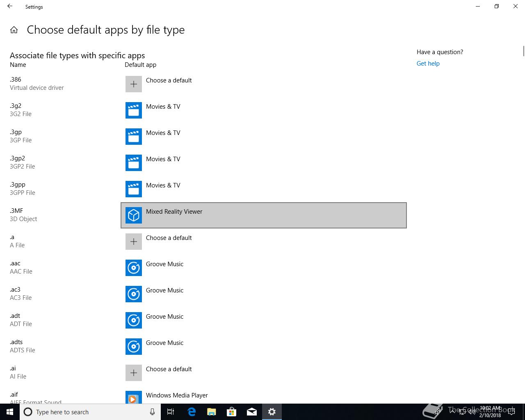Screen dimensions: 525x420
Task: Open the Mail app from the taskbar
Action: [252, 412]
